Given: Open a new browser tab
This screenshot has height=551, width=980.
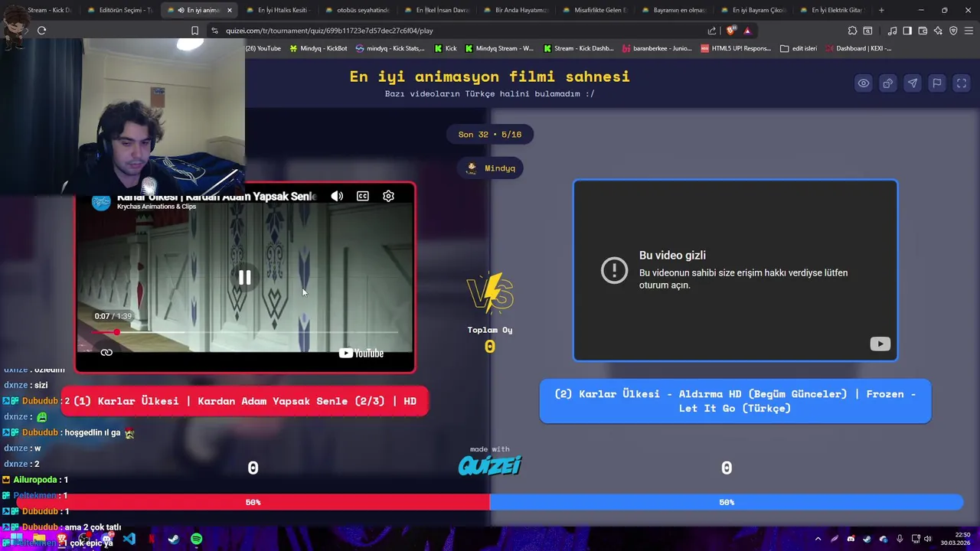Looking at the screenshot, I should click(881, 10).
